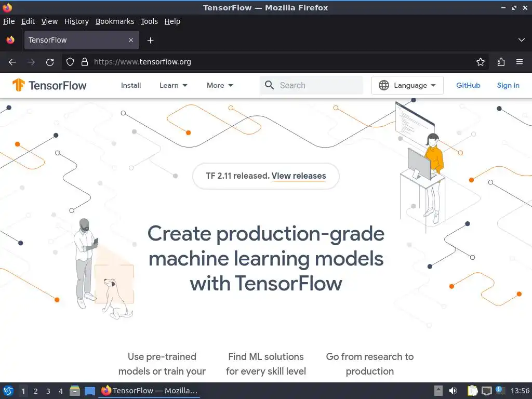
Task: Click the TensorFlow Mozilla taskbar window button
Action: [149, 391]
